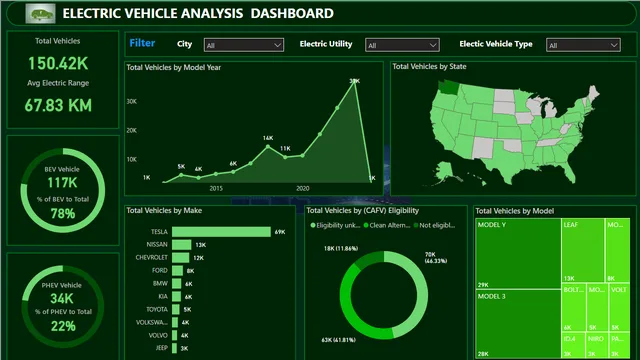The height and width of the screenshot is (360, 640).
Task: Click the TESLA bar in make chart
Action: point(221,232)
